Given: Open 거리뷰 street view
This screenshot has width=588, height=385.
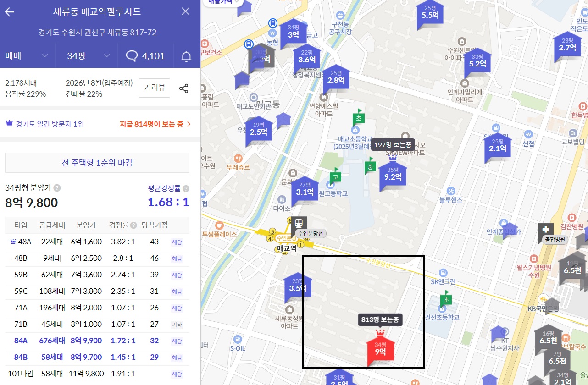Looking at the screenshot, I should click(x=155, y=88).
